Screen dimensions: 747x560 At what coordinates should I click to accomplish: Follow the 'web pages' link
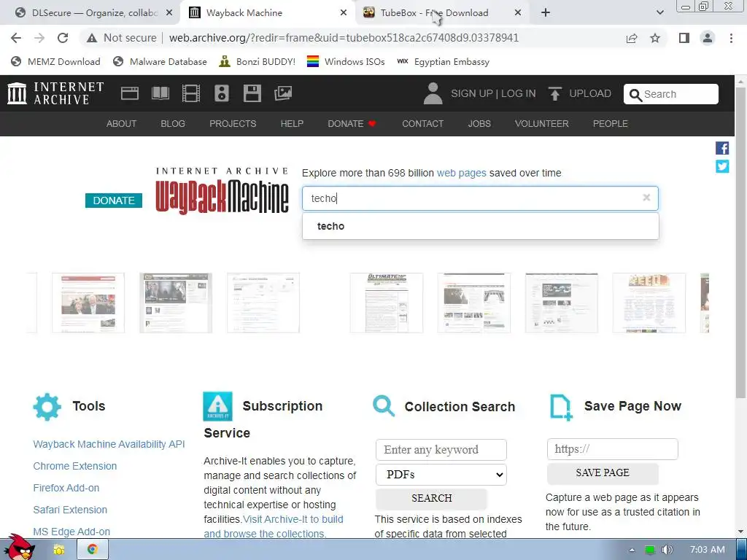[462, 173]
